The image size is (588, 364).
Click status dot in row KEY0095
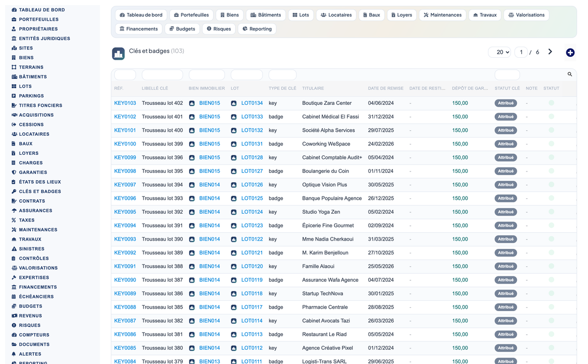point(551,212)
